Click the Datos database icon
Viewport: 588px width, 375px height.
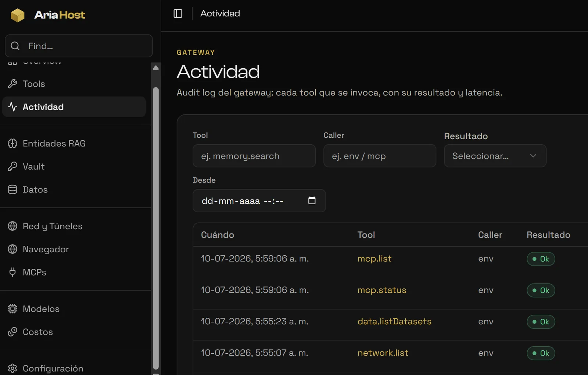pos(12,190)
